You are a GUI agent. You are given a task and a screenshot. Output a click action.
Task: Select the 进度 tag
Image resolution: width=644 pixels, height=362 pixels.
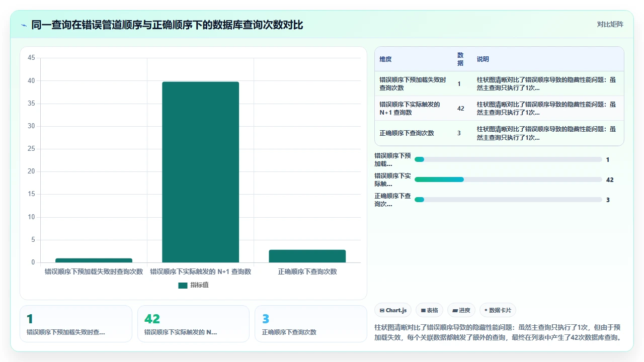461,310
